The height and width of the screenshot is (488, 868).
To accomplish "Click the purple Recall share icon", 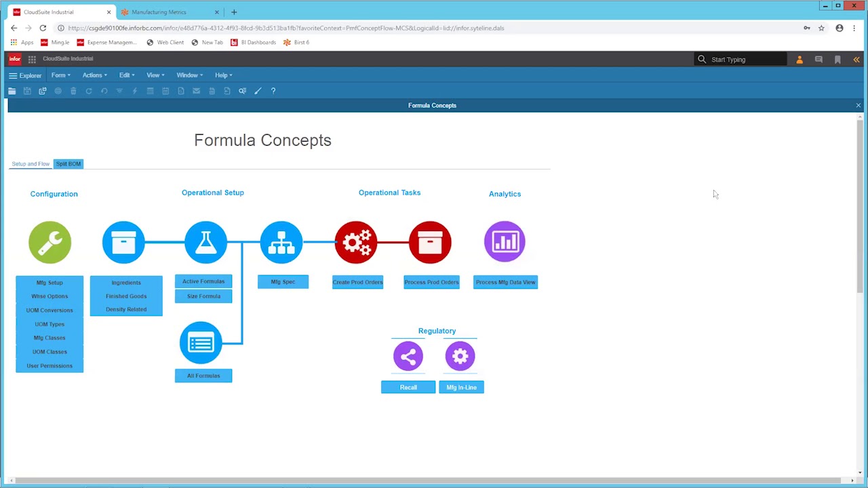I will click(x=408, y=356).
